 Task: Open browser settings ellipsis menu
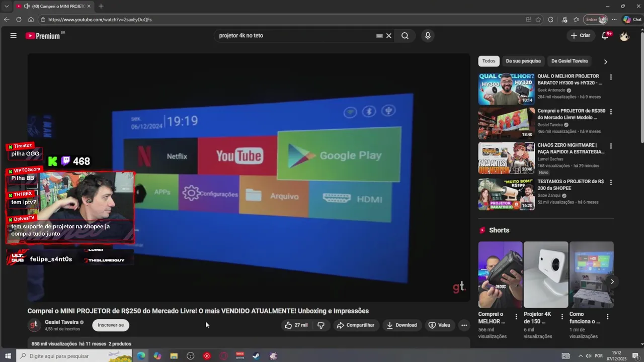(614, 20)
